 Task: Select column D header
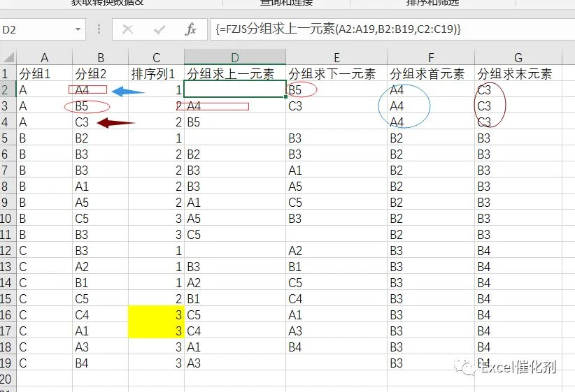point(235,57)
